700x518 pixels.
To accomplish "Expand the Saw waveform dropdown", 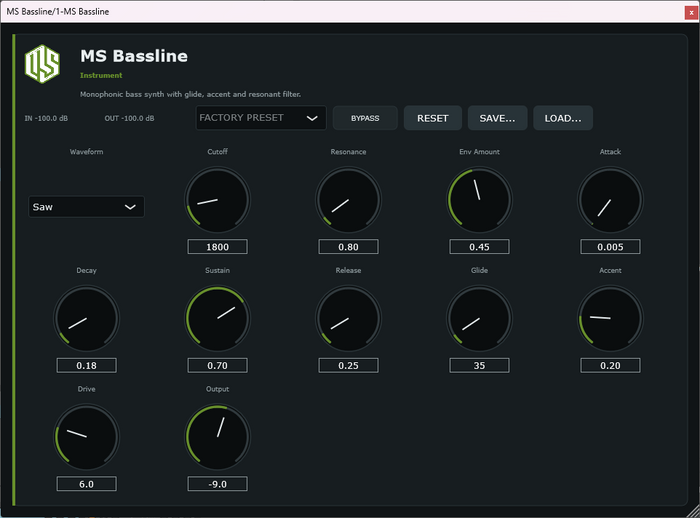I will coord(86,207).
